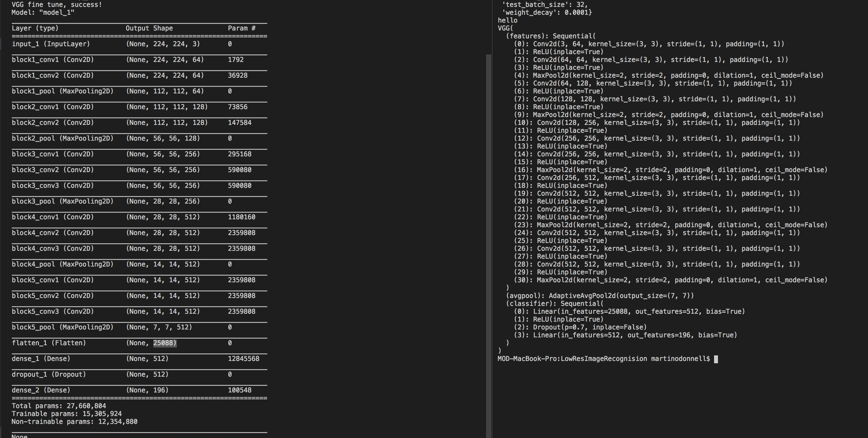
Task: Click the "Param #" column header
Action: tap(241, 28)
